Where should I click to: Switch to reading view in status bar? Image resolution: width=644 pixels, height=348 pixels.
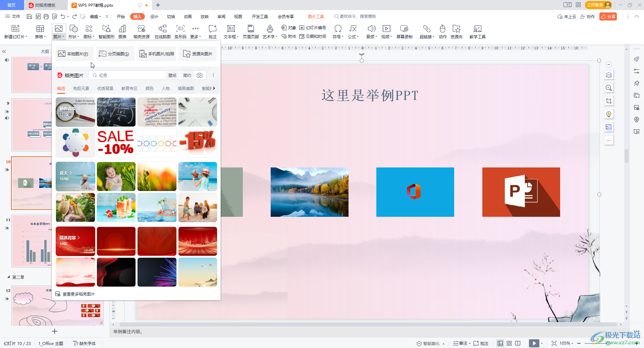pyautogui.click(x=518, y=343)
